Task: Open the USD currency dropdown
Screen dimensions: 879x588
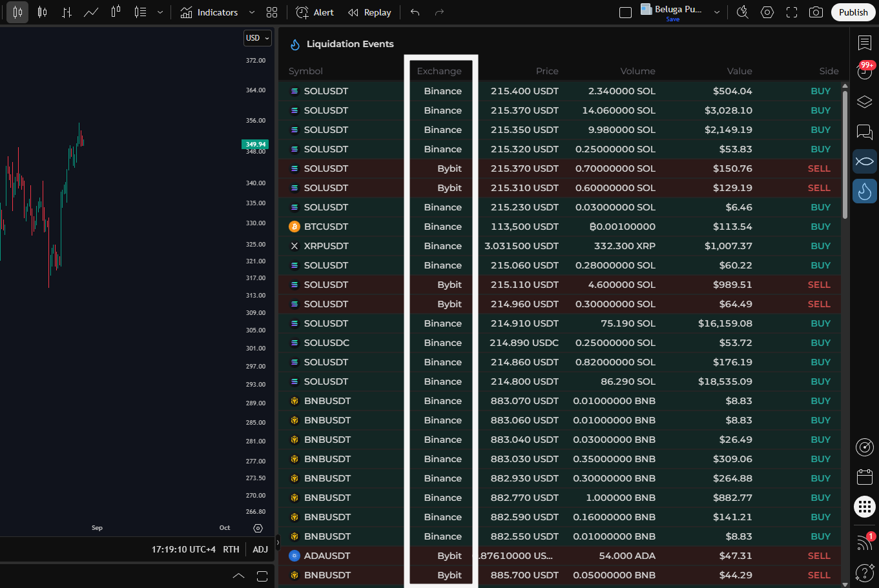Action: click(257, 38)
